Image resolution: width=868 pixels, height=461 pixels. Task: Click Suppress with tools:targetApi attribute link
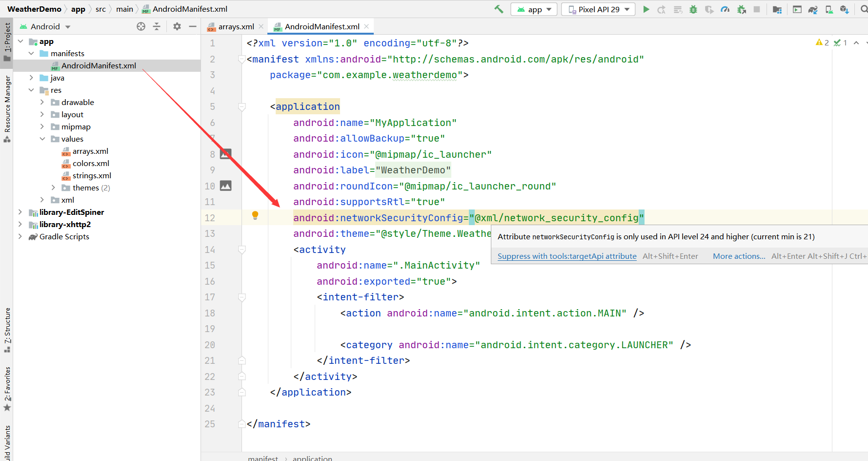tap(567, 256)
